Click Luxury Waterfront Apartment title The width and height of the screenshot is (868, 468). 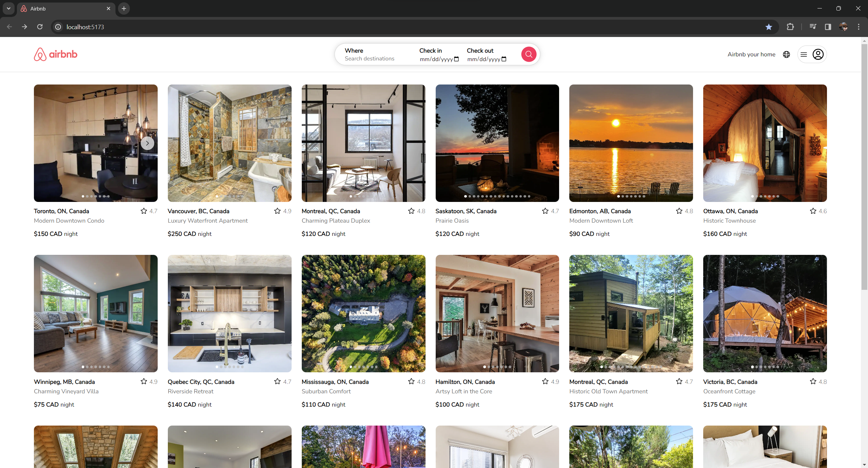coord(208,221)
